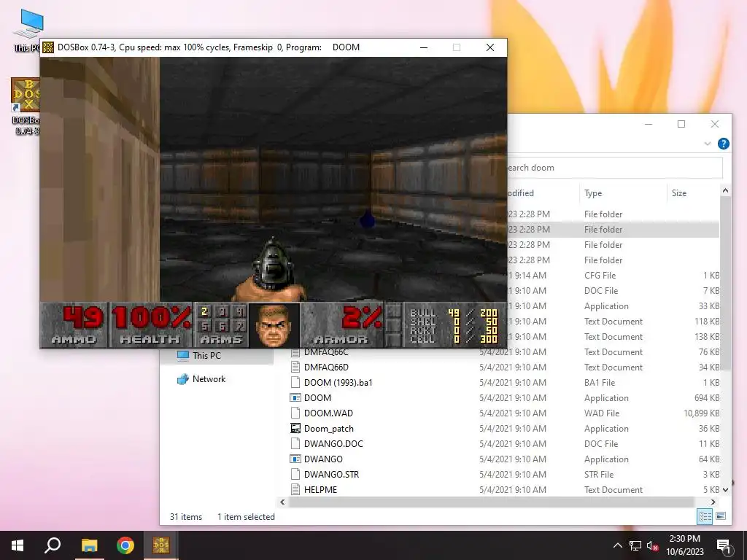The height and width of the screenshot is (560, 747).
Task: Click the DOOM (1993).ba1 file icon
Action: pyautogui.click(x=295, y=382)
